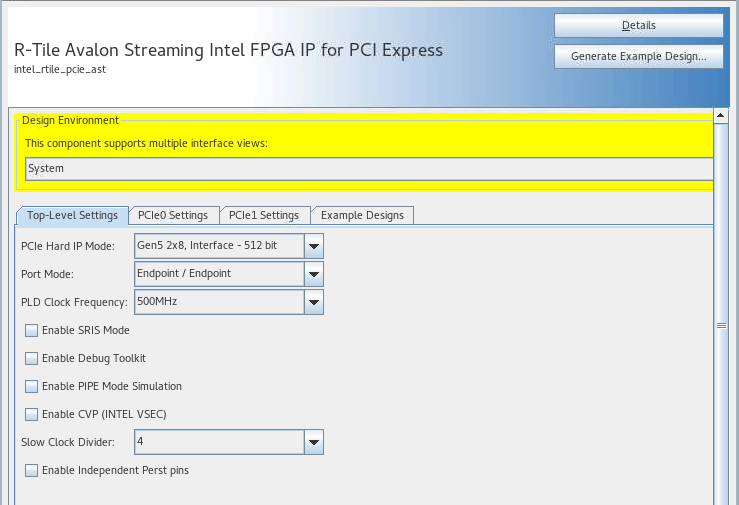Go to the Example Designs tab
Viewport: 739px width, 505px height.
coord(362,215)
